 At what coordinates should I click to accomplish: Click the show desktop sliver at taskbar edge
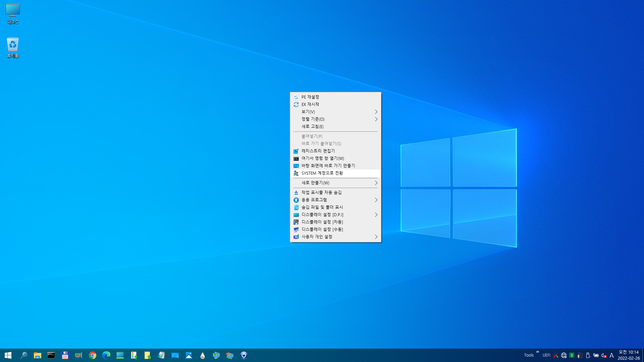643,355
